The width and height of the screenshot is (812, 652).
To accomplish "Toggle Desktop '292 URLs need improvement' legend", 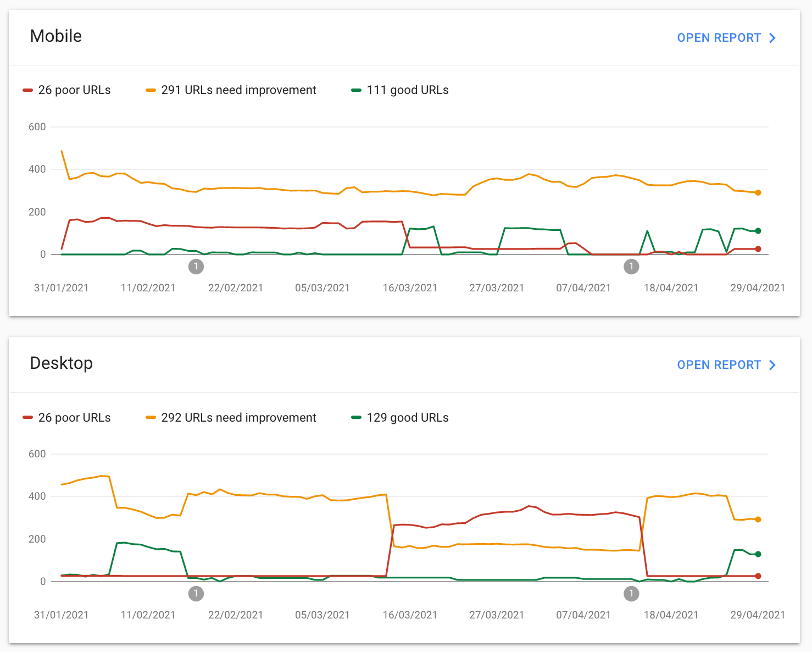I will [x=231, y=418].
